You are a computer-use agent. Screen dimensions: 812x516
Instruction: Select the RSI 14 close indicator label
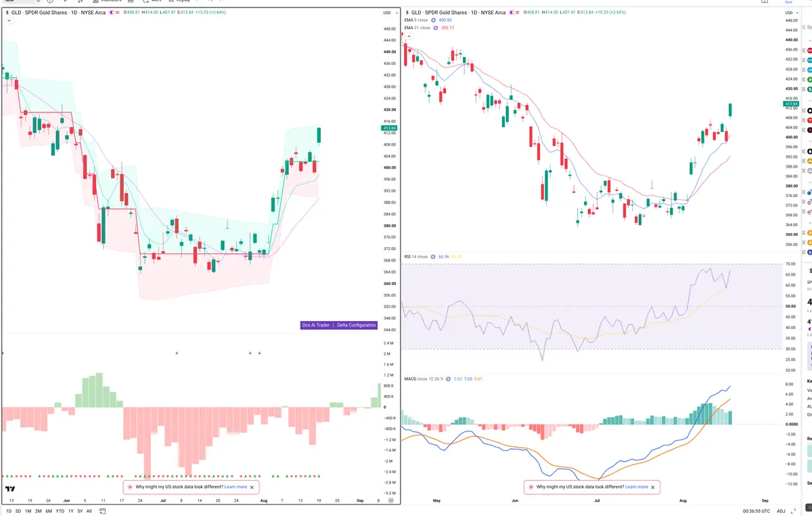click(415, 257)
